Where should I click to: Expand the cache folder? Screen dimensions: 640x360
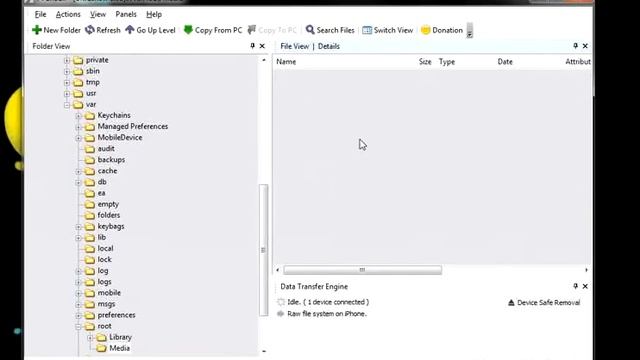pos(78,171)
